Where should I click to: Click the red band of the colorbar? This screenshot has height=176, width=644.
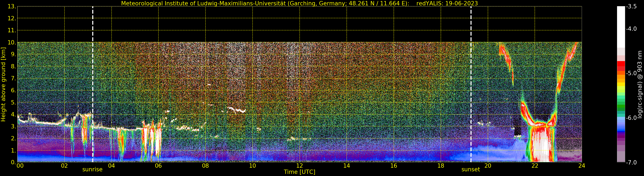621,66
